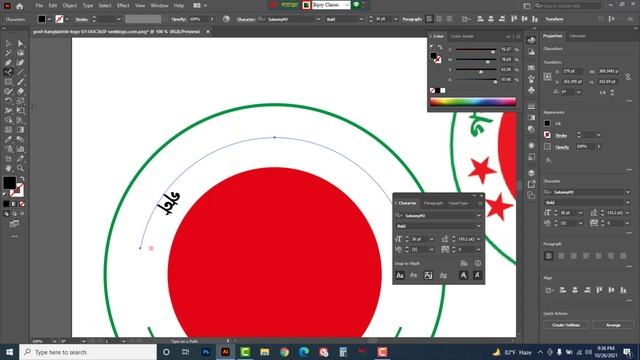Toggle constrain width and height proportions link
Image resolution: width=640 pixels, height=360 pixels.
tap(628, 76)
